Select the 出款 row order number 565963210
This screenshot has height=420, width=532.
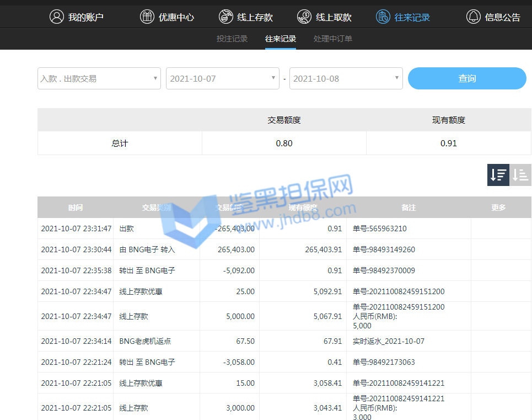click(x=380, y=228)
